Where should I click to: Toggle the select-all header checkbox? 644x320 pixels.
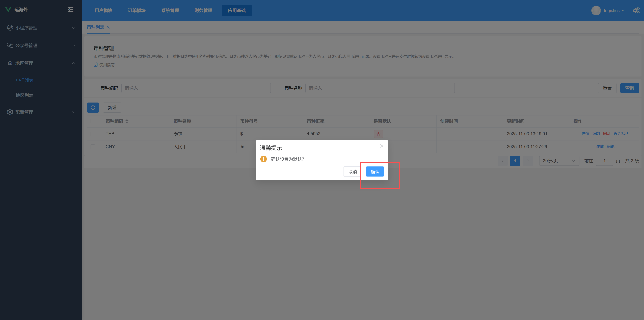click(93, 121)
